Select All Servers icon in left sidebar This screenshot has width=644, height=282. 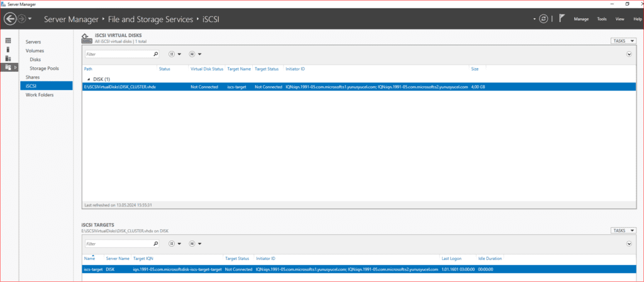(8, 59)
